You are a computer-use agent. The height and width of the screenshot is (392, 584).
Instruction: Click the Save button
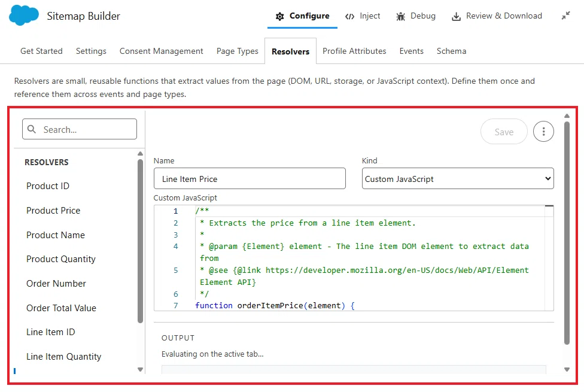(x=504, y=132)
